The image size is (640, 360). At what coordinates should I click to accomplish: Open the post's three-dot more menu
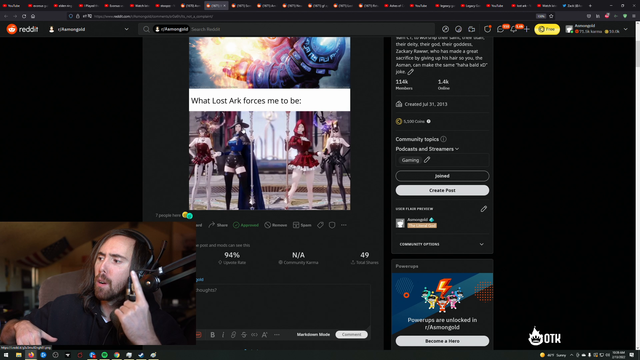(344, 225)
